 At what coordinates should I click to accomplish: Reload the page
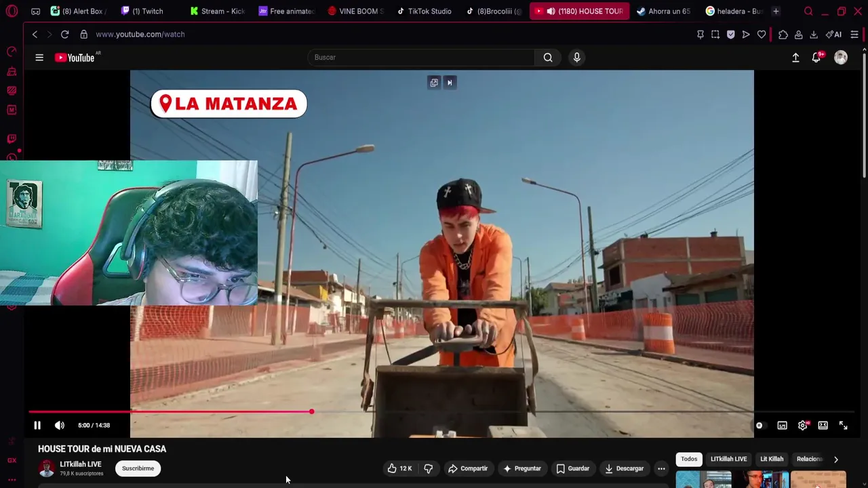(64, 34)
